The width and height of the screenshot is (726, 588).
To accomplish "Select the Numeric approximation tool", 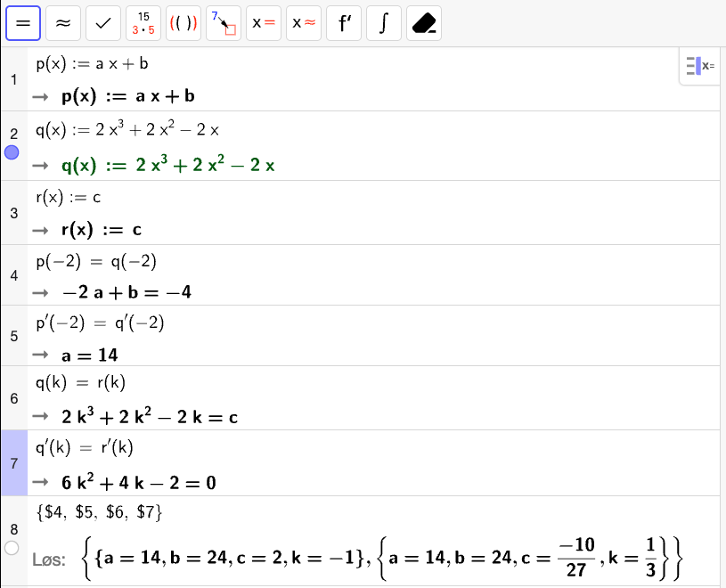I will [x=63, y=24].
